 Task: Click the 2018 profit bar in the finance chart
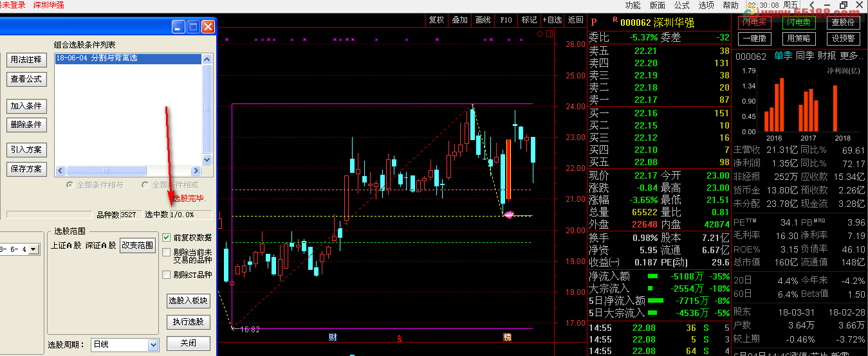pyautogui.click(x=835, y=107)
